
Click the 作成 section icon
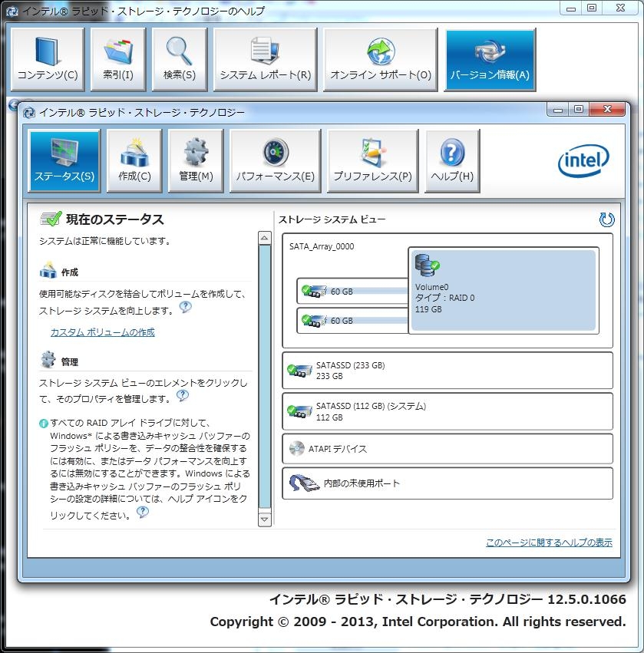[x=48, y=270]
